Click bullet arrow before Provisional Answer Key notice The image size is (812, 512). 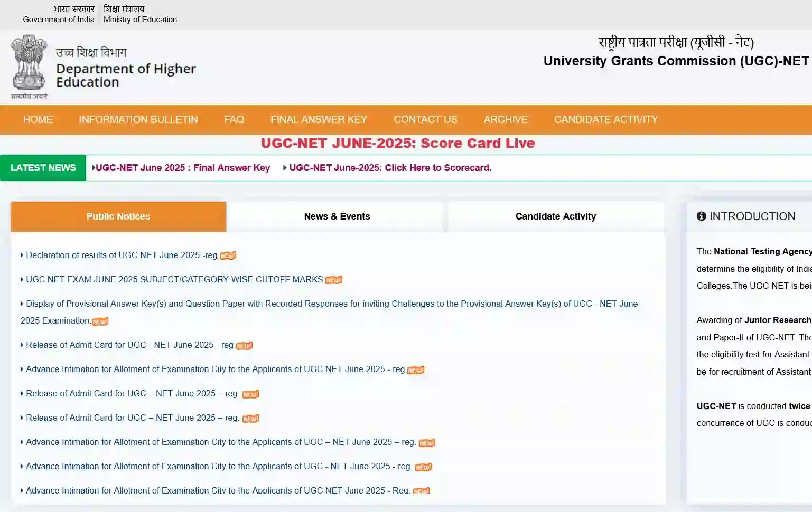[22, 304]
